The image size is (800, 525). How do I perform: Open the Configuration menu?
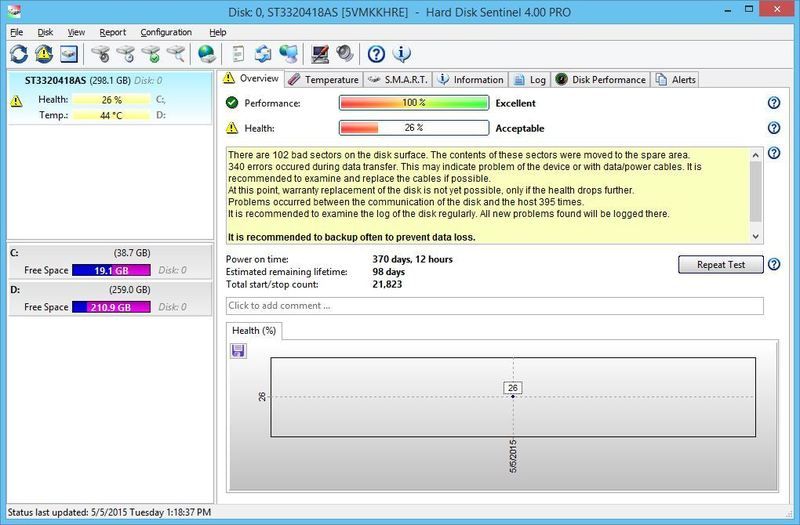[x=166, y=32]
